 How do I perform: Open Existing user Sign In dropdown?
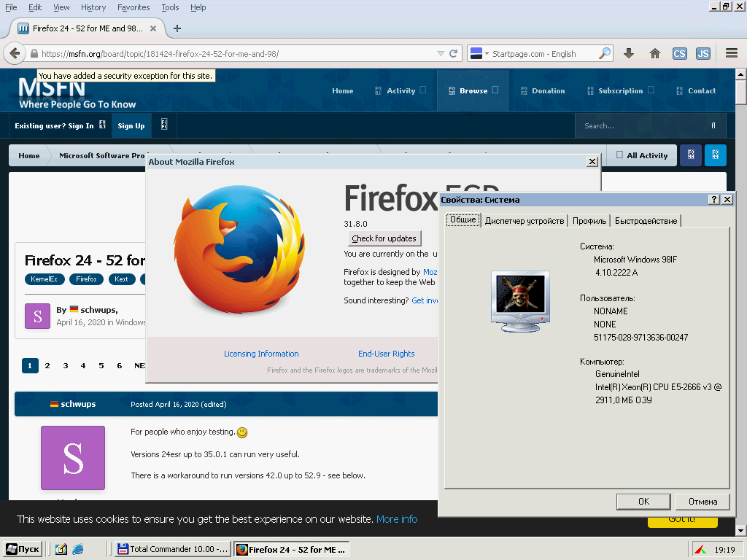point(60,125)
